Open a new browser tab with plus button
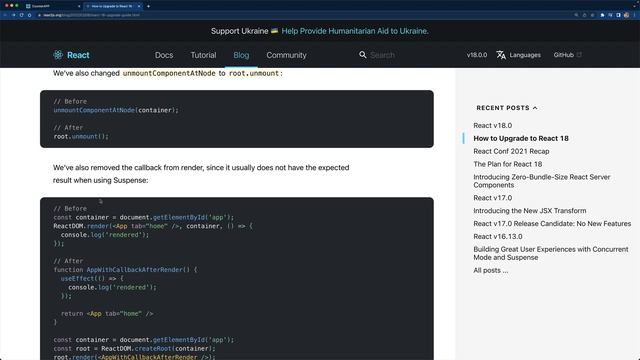This screenshot has height=360, width=640. pos(148,6)
